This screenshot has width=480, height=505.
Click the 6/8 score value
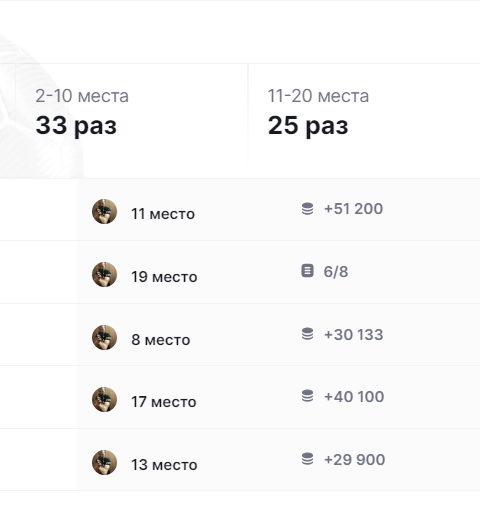coord(336,272)
